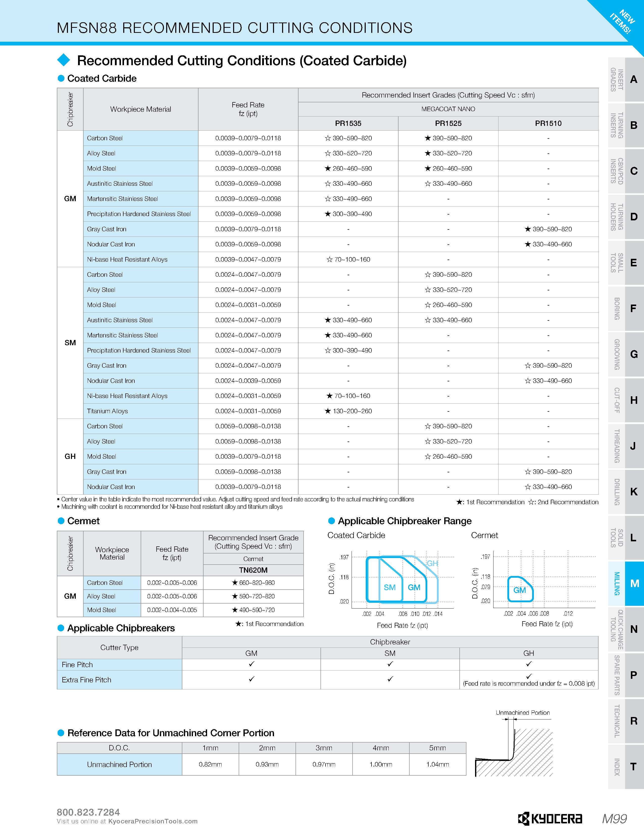Jump to the N Quick Change Tooling tab

coord(626,629)
